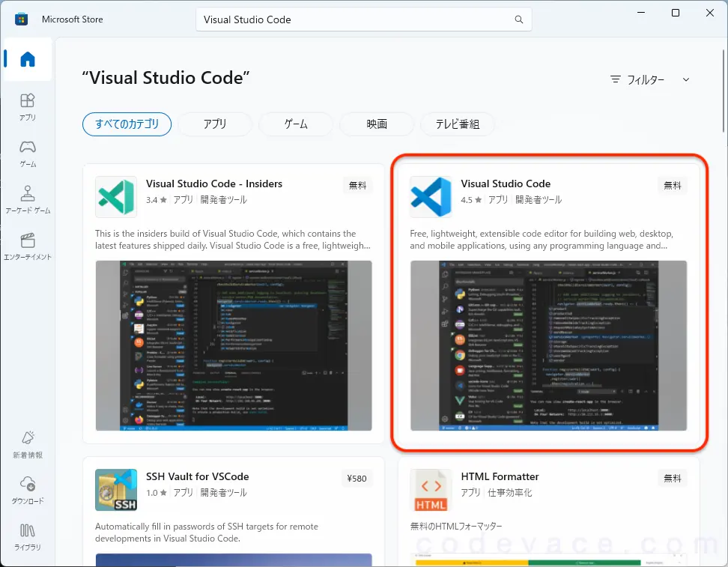Screen dimensions: 728x567
Task: Open the アーケード ゲーム joystick icon
Action: [28, 200]
